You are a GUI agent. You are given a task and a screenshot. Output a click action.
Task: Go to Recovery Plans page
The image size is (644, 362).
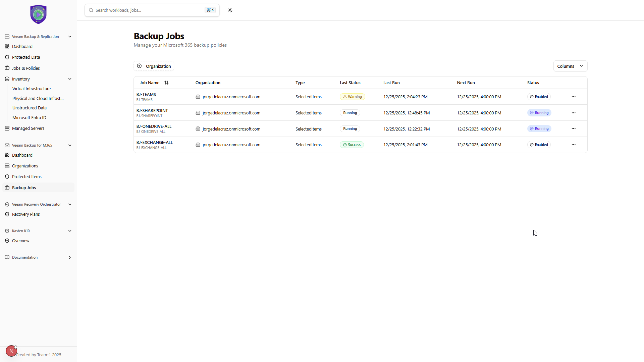coord(26,214)
